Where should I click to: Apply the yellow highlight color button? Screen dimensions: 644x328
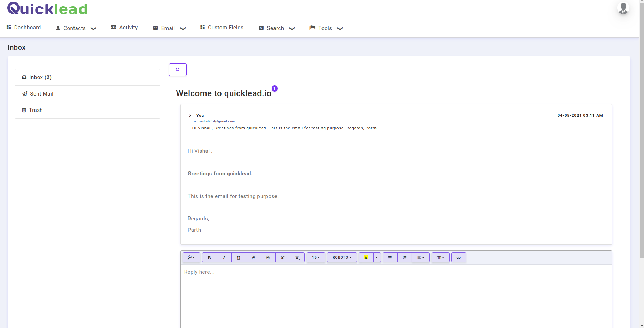(x=366, y=258)
